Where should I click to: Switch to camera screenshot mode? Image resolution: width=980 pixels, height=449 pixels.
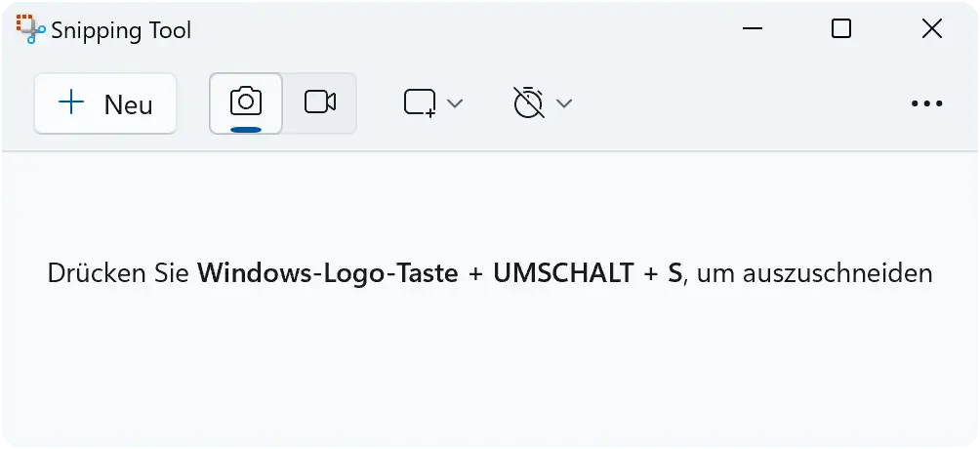pyautogui.click(x=246, y=103)
